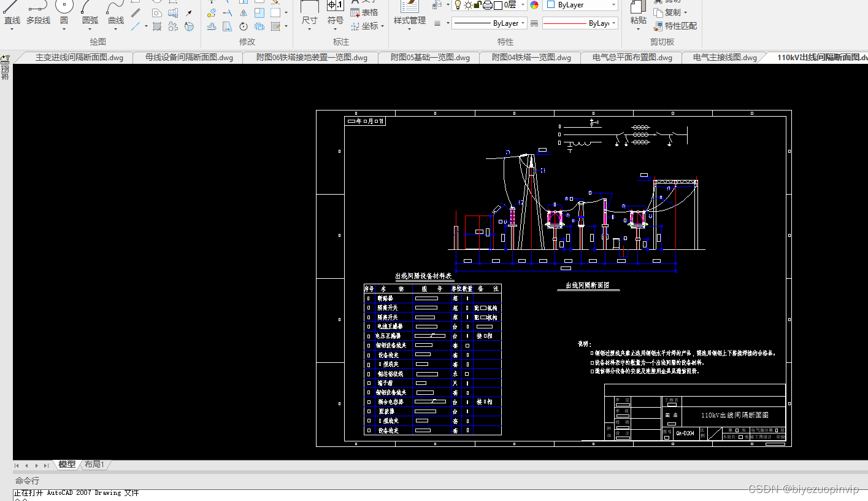The height and width of the screenshot is (501, 868).
Task: Expand the 直线 dropdown arrow
Action: (12, 29)
